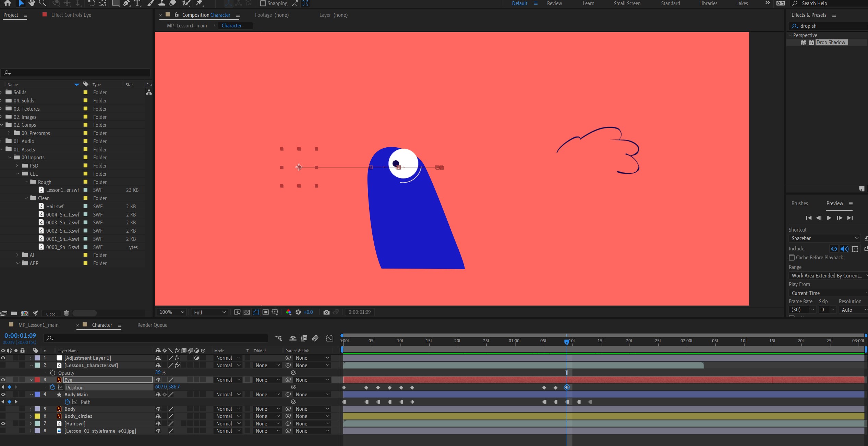Hide the Eye layer

3,380
